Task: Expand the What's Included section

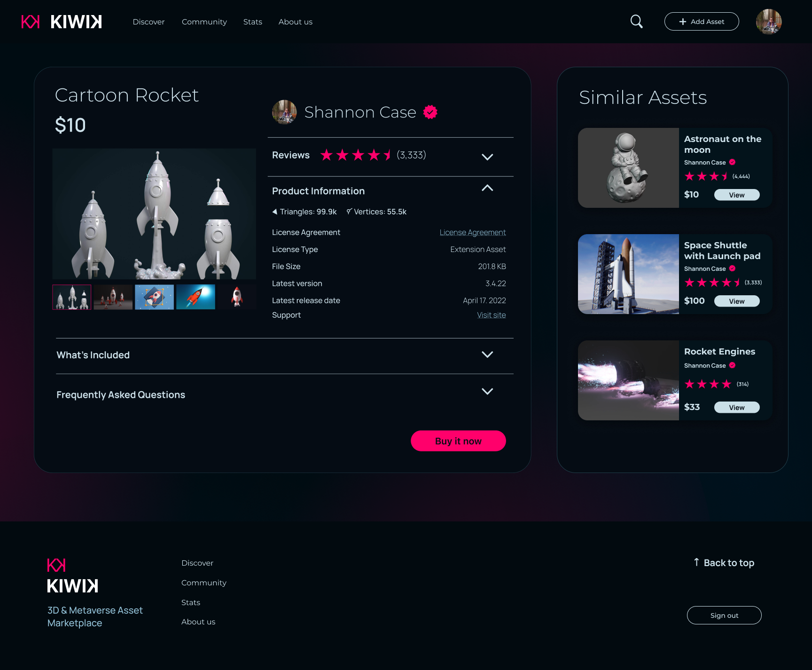Action: click(x=487, y=355)
